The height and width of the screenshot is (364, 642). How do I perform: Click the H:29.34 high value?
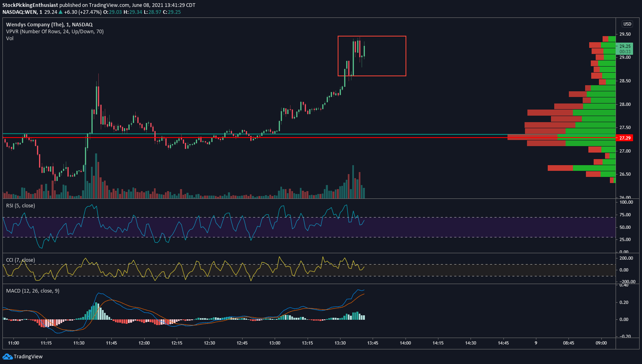133,12
